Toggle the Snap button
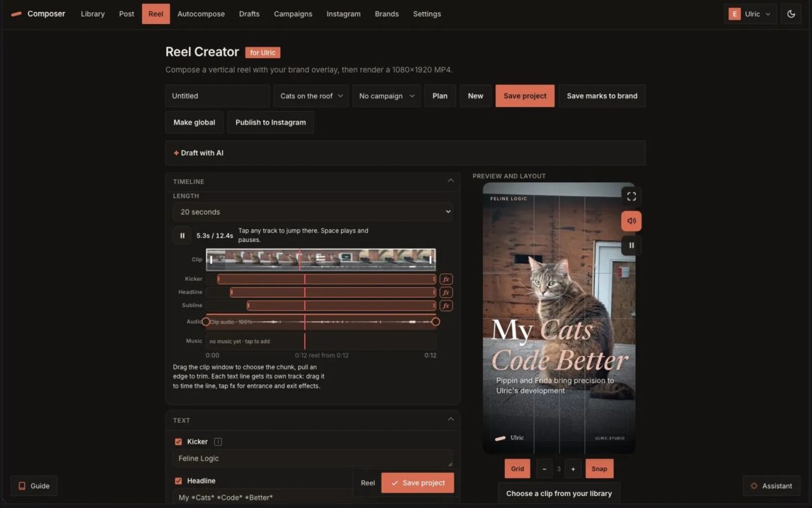The height and width of the screenshot is (508, 812). 599,469
